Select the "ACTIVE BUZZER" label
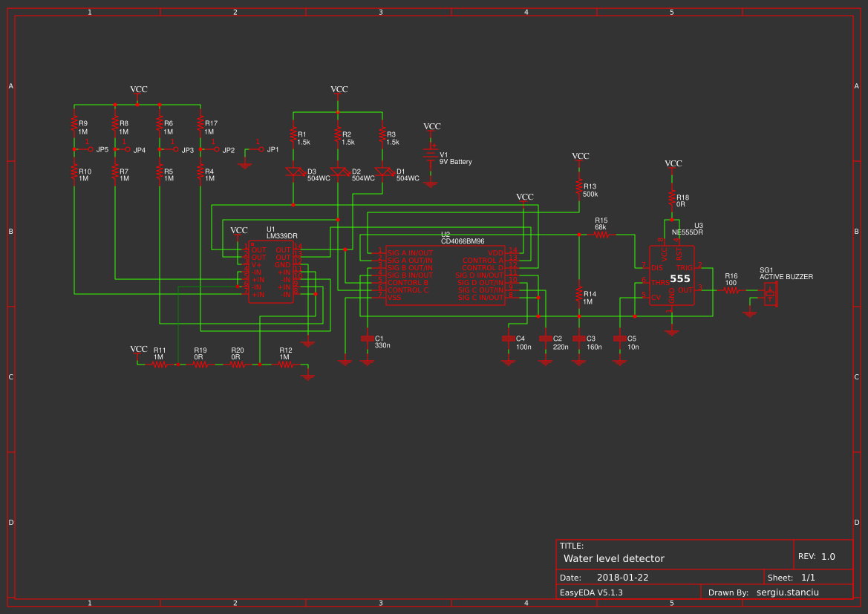Image resolution: width=868 pixels, height=614 pixels. 786,277
